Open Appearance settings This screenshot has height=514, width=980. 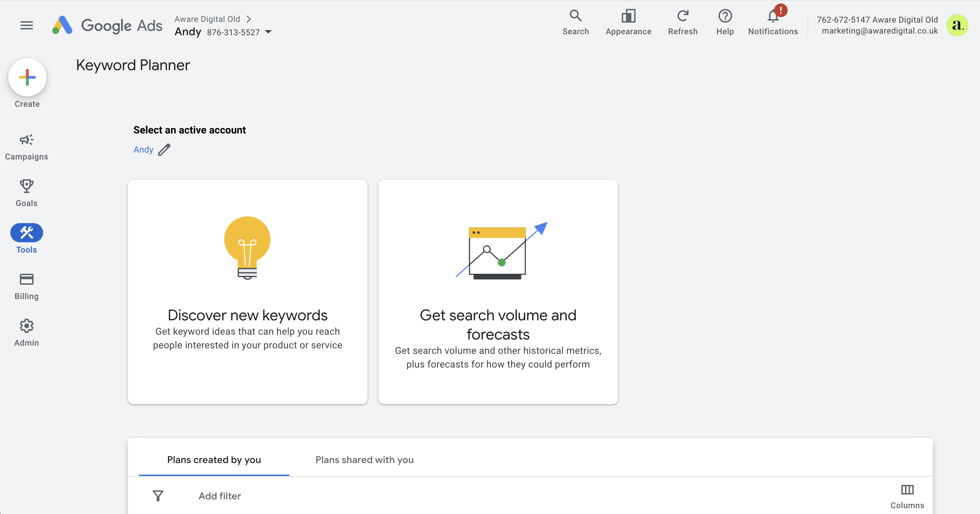(x=628, y=23)
